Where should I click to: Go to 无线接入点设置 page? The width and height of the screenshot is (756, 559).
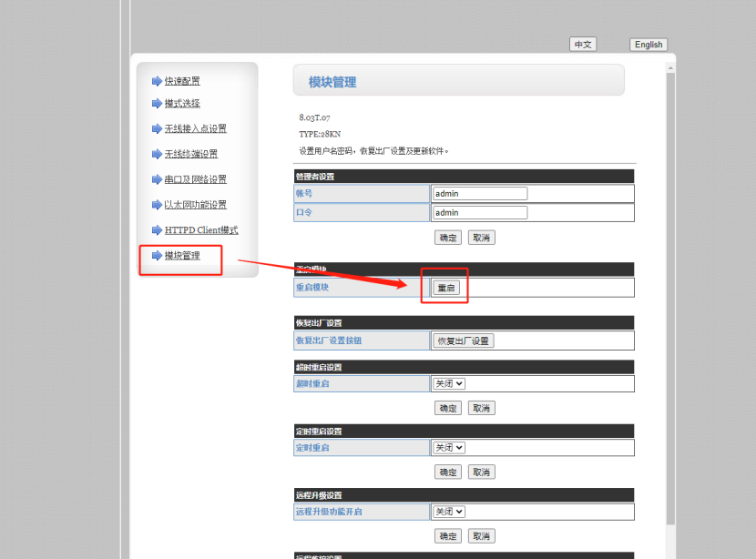(195, 129)
